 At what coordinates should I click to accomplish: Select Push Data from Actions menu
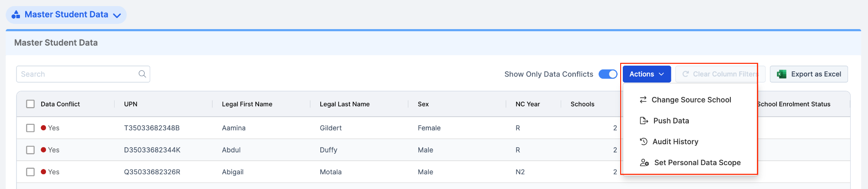(690, 121)
